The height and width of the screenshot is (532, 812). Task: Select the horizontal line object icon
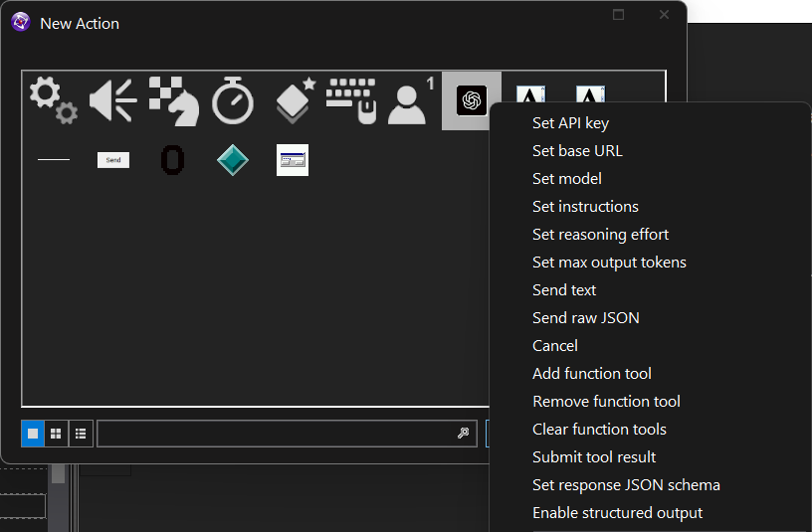pyautogui.click(x=54, y=160)
